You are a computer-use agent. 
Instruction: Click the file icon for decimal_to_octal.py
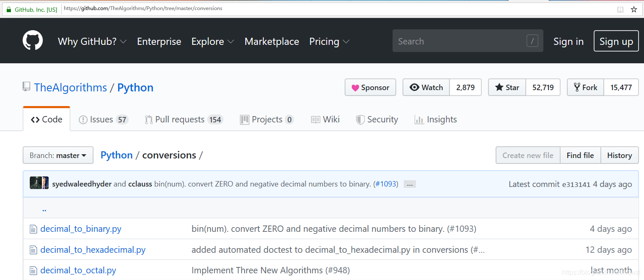pos(34,271)
